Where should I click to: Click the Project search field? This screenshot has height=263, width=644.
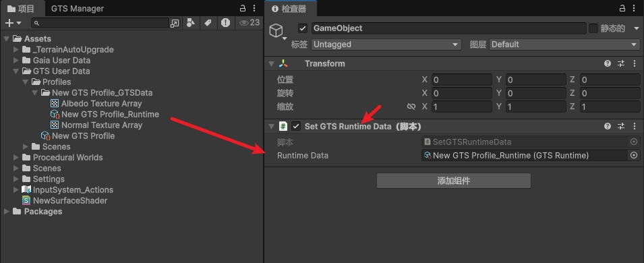click(100, 24)
